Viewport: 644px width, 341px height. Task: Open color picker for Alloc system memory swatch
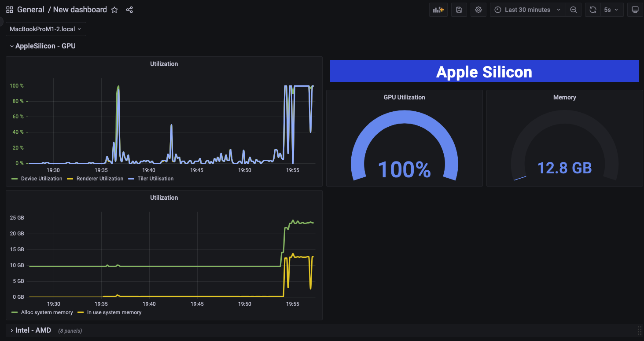(15, 312)
